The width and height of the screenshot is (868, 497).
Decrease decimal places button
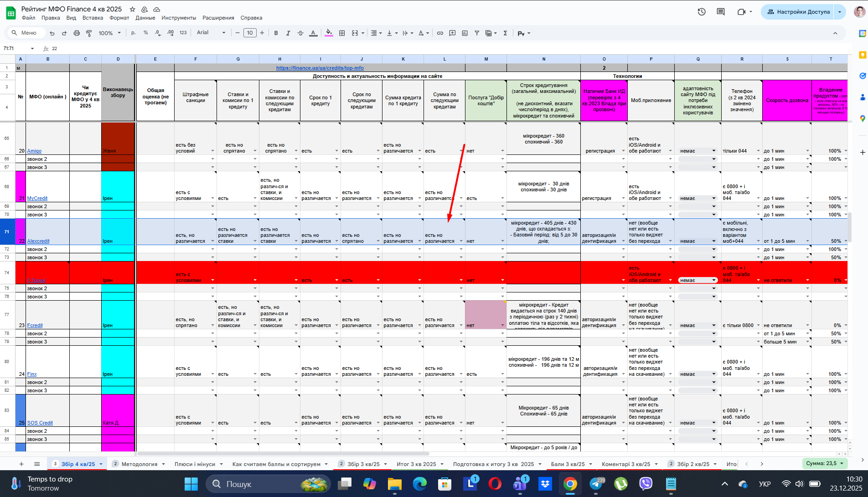coord(158,33)
